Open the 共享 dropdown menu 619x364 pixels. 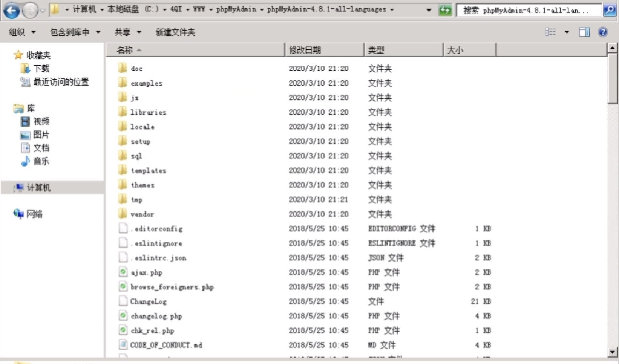[x=128, y=32]
